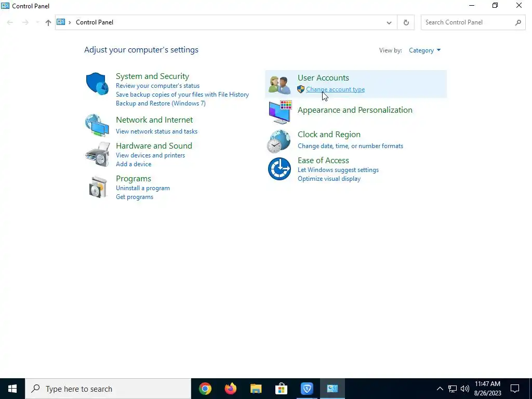Open the recent locations dropdown arrow
This screenshot has width=532, height=399.
[37, 22]
